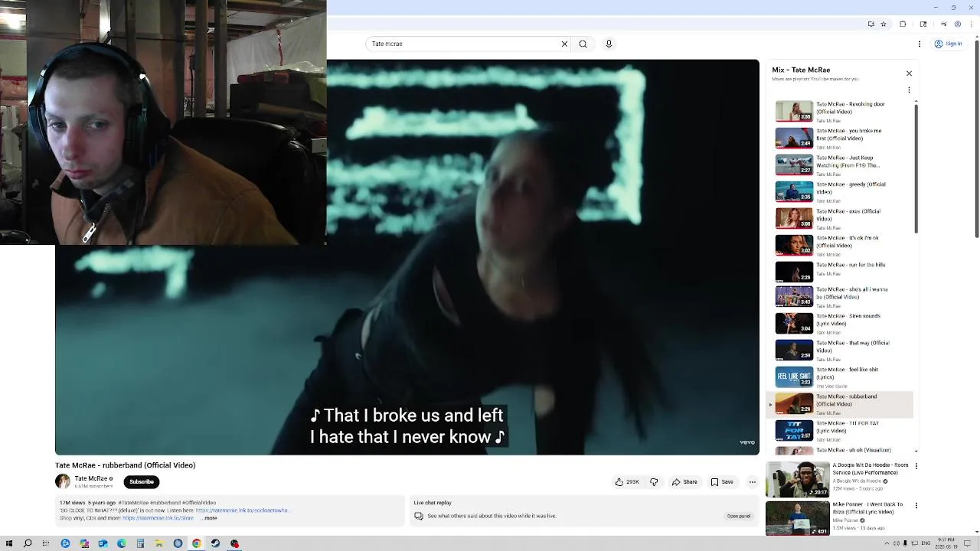
Task: Open Outlook from the taskbar
Action: (x=103, y=543)
